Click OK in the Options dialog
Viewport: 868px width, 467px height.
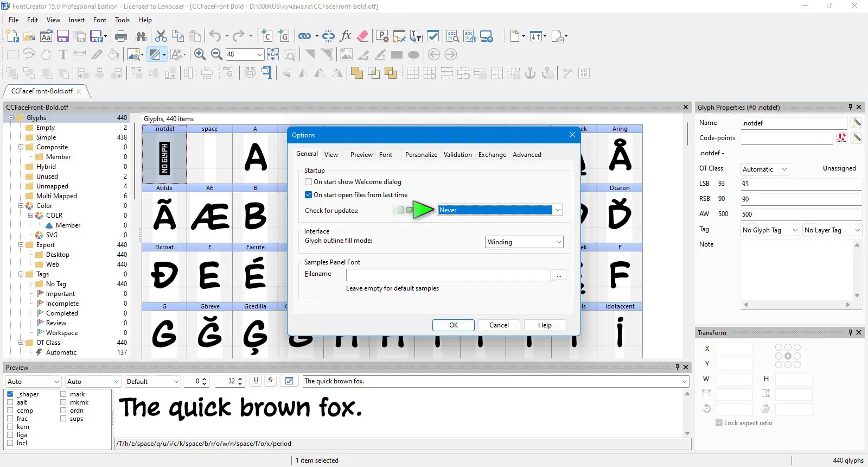pos(454,325)
